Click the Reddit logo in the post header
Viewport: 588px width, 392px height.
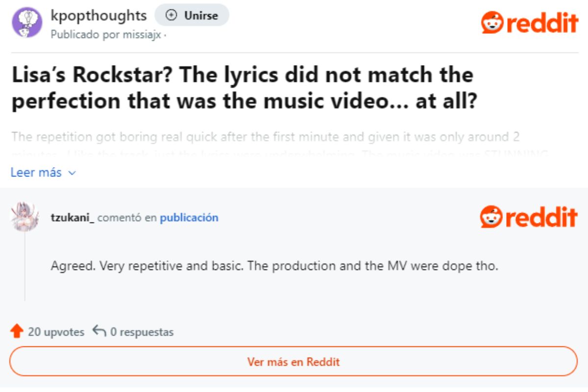pos(529,23)
